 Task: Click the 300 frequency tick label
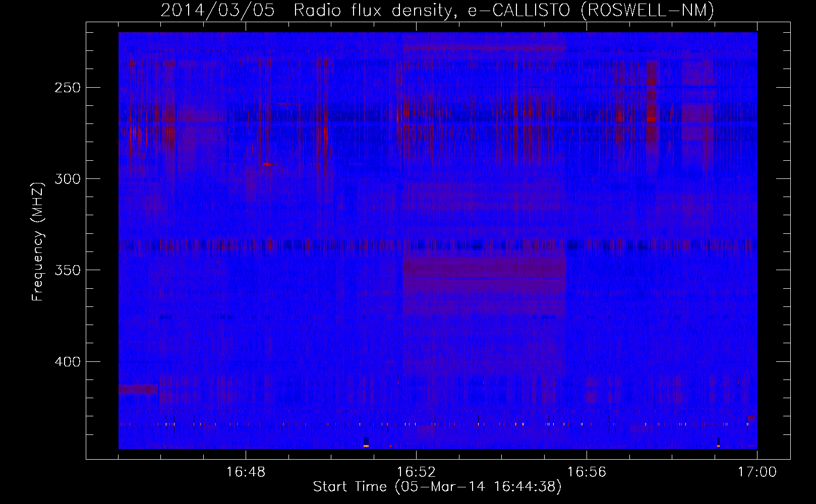[68, 179]
